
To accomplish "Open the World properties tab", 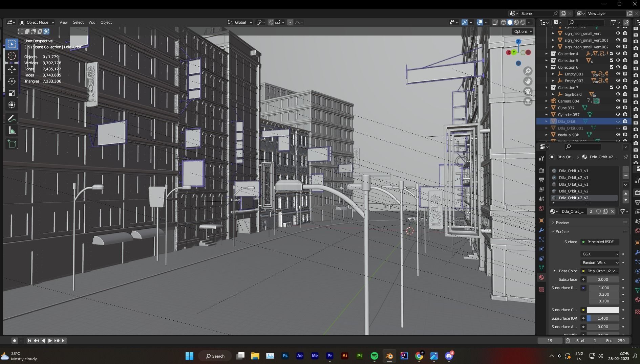I will [541, 208].
